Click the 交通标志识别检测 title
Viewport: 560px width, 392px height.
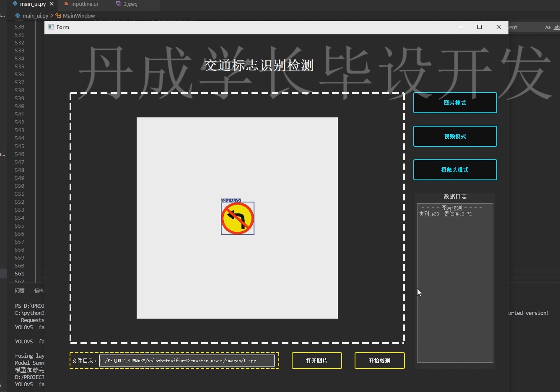point(259,65)
